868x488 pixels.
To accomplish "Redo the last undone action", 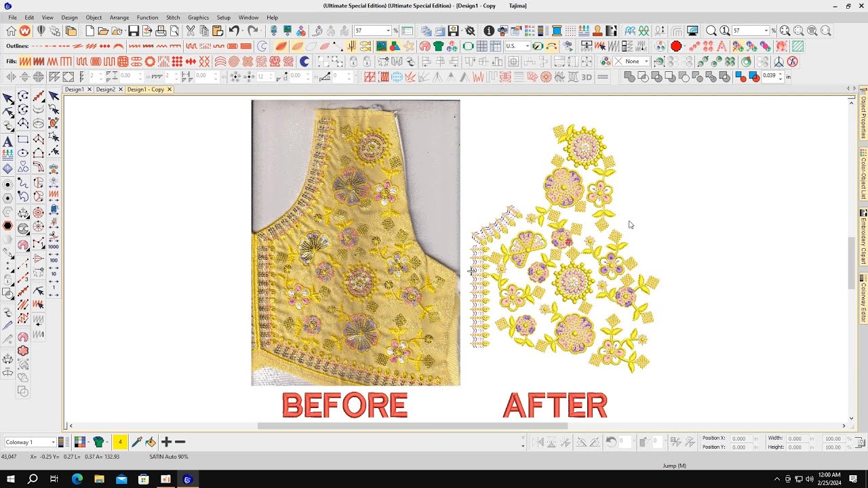I will coord(253,30).
